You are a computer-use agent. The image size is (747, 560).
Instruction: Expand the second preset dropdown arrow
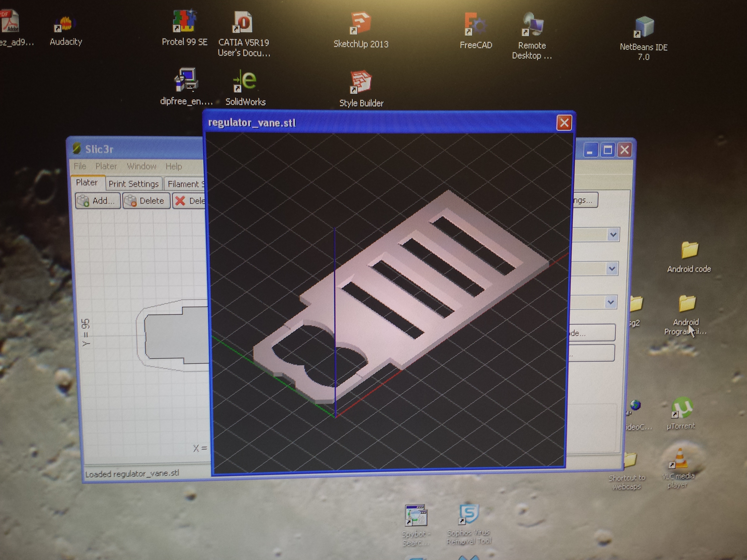[612, 269]
